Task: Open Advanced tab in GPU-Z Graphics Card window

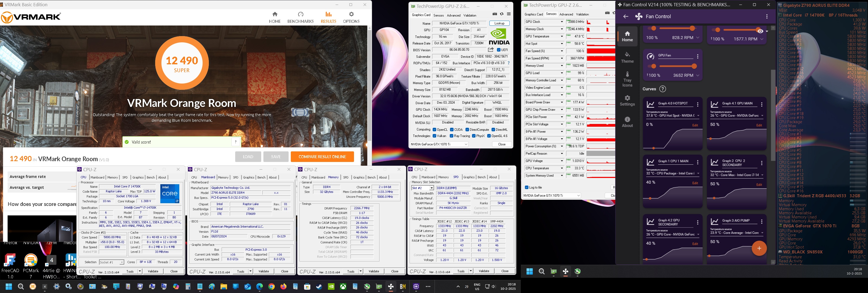Action: click(x=454, y=15)
